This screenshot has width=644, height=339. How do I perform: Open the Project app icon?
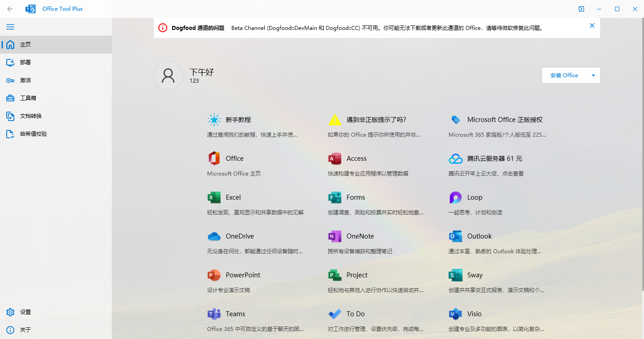pyautogui.click(x=335, y=275)
